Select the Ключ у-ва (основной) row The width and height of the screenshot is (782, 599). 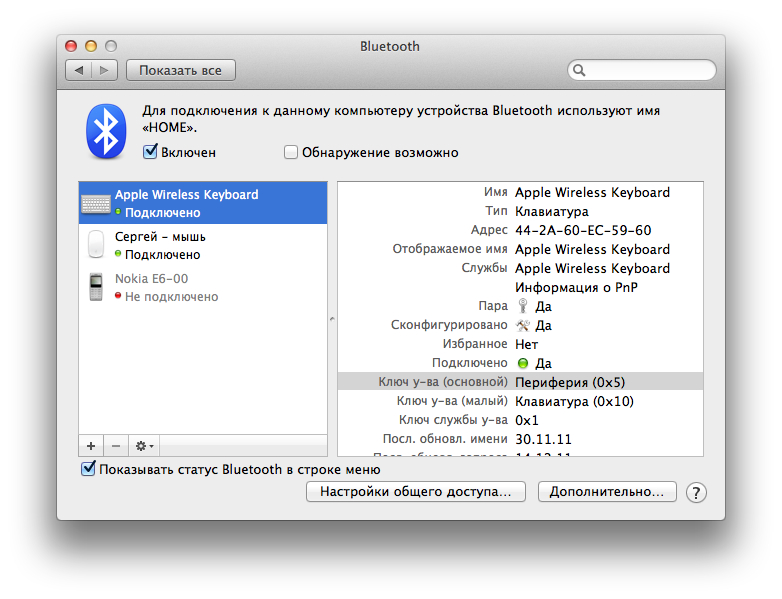pyautogui.click(x=520, y=382)
